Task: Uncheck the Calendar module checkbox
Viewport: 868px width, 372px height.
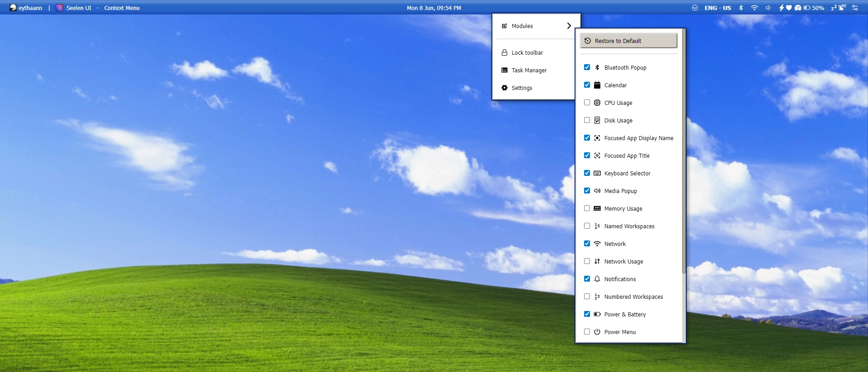Action: pyautogui.click(x=587, y=85)
